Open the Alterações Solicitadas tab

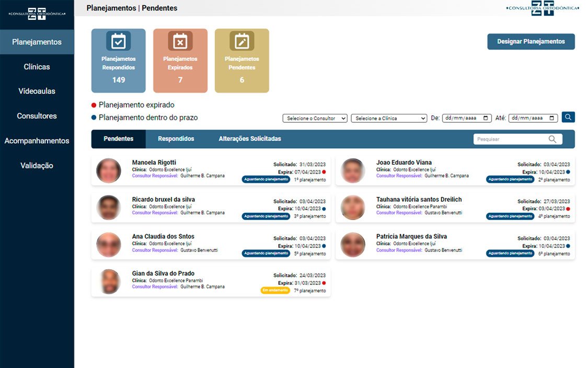250,139
